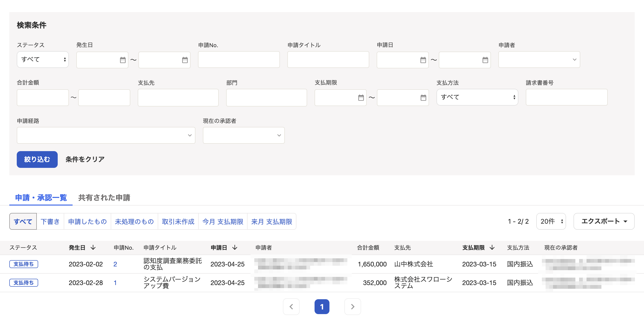The height and width of the screenshot is (332, 644).
Task: Switch to 申請・承認一覧 tab
Action: pyautogui.click(x=41, y=198)
